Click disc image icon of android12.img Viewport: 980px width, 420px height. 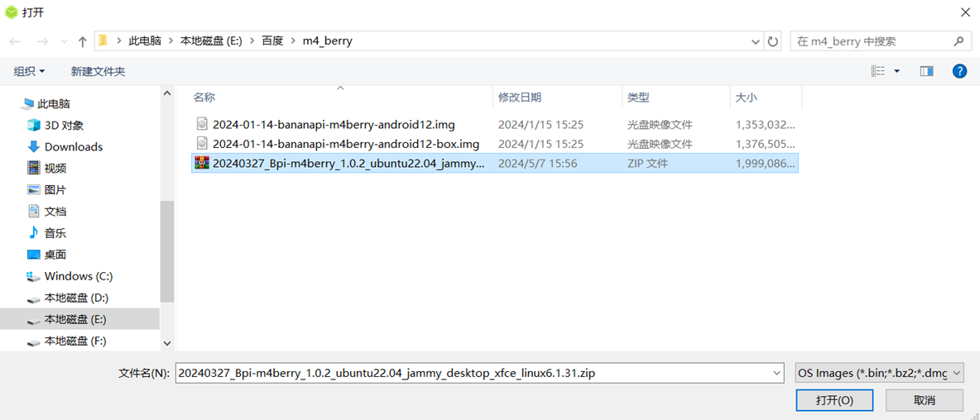[x=202, y=124]
